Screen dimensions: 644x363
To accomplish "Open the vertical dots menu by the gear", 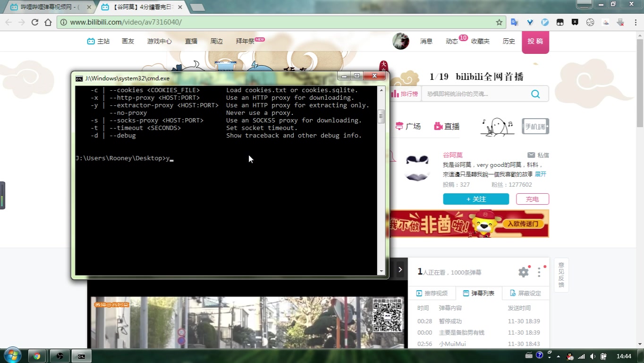I will (539, 272).
